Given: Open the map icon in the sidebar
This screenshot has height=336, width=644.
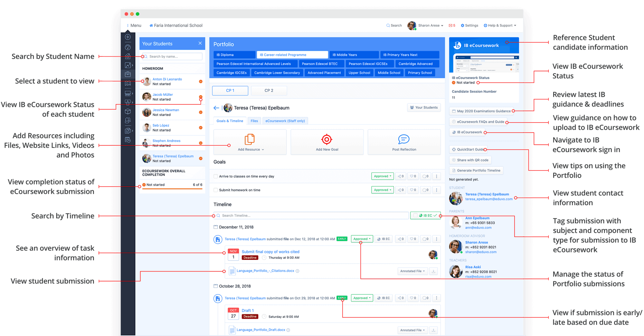Looking at the screenshot, I should (128, 83).
